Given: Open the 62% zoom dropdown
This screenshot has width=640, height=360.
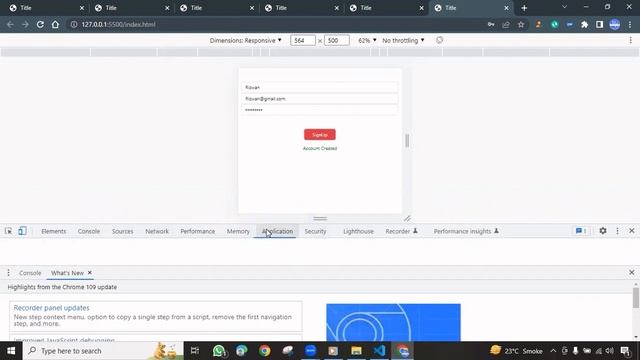Looking at the screenshot, I should tap(367, 40).
